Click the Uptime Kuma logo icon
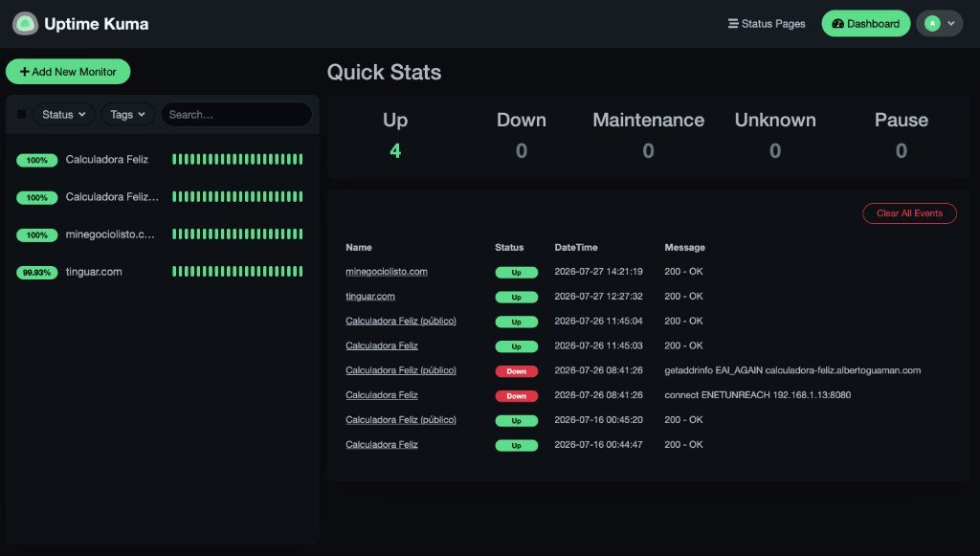Image resolution: width=980 pixels, height=556 pixels. pos(25,24)
